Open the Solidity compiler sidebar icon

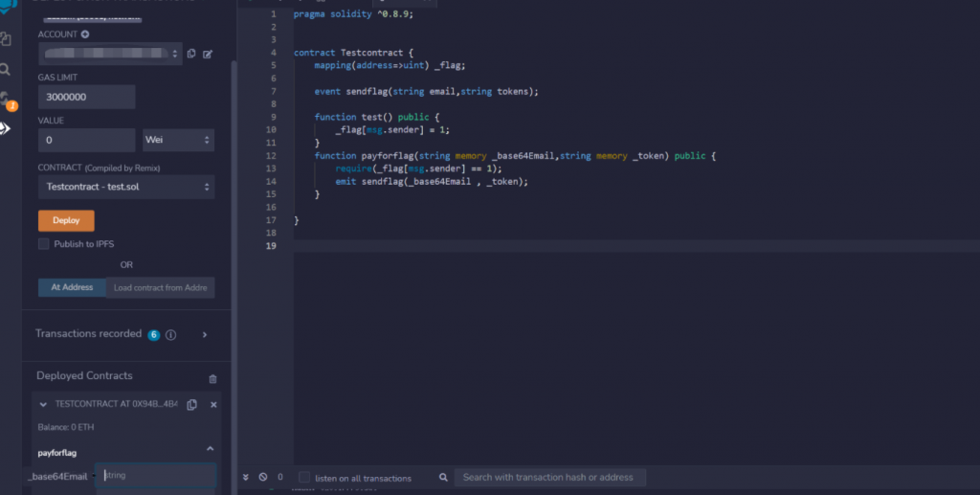point(7,99)
